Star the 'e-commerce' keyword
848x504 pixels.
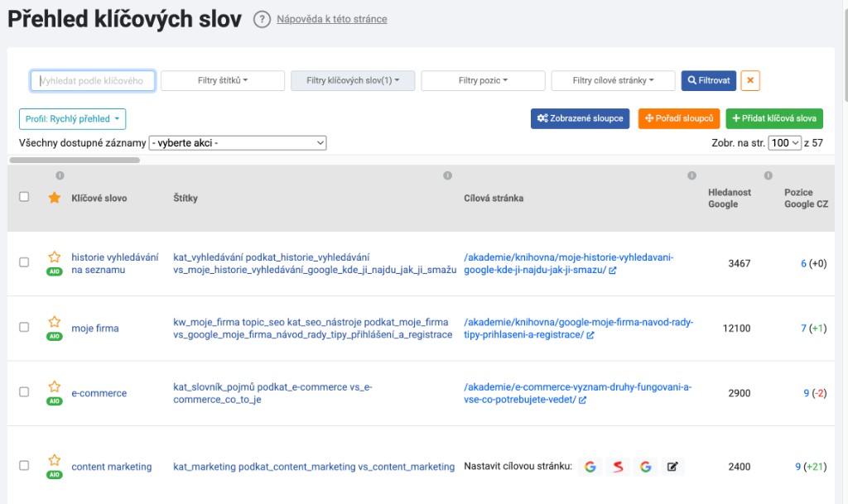tap(55, 386)
